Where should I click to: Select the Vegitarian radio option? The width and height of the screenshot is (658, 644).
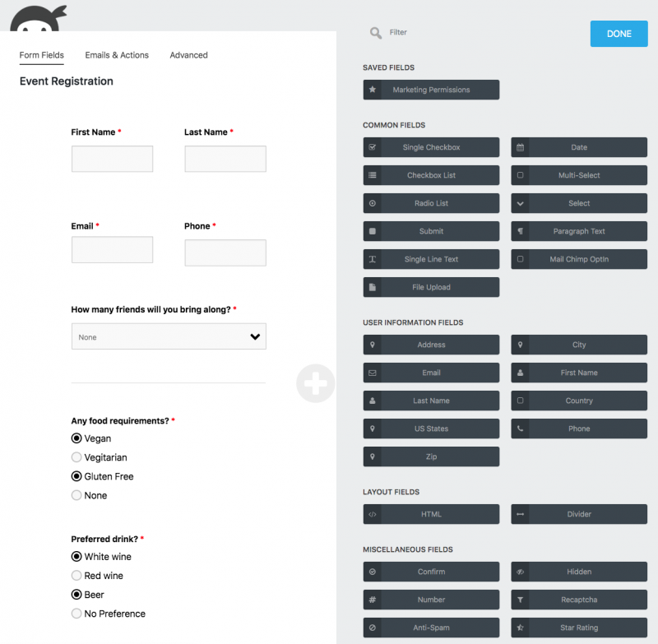[x=76, y=457]
